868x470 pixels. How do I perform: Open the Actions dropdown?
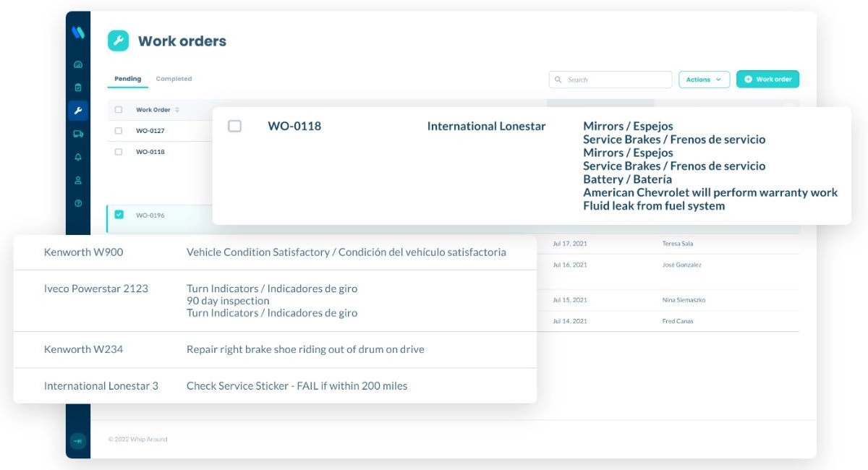(704, 80)
